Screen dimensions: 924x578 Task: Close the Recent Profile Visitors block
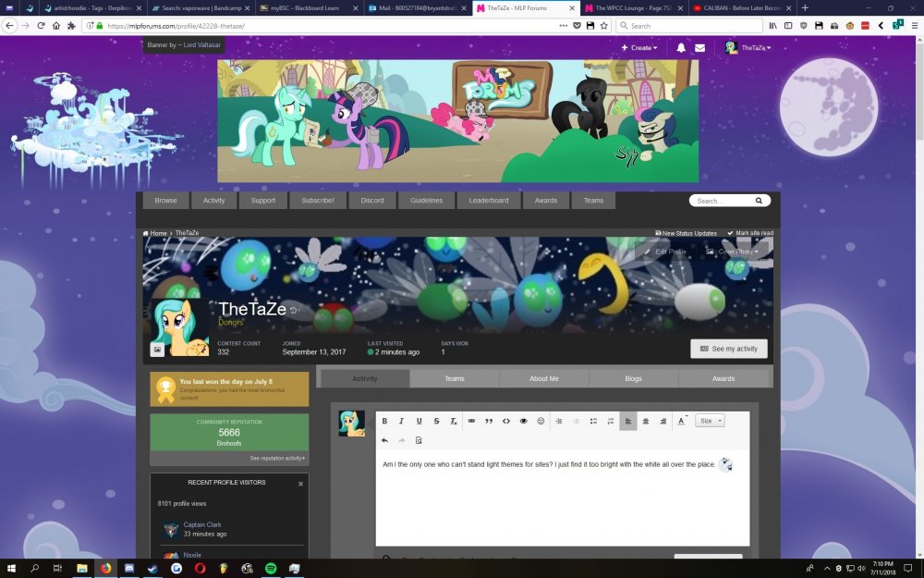point(300,484)
